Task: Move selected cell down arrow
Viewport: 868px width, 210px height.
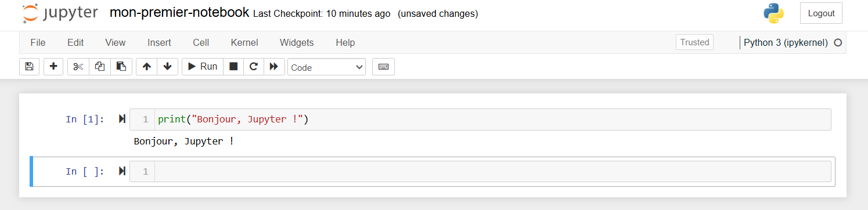Action: pyautogui.click(x=168, y=67)
